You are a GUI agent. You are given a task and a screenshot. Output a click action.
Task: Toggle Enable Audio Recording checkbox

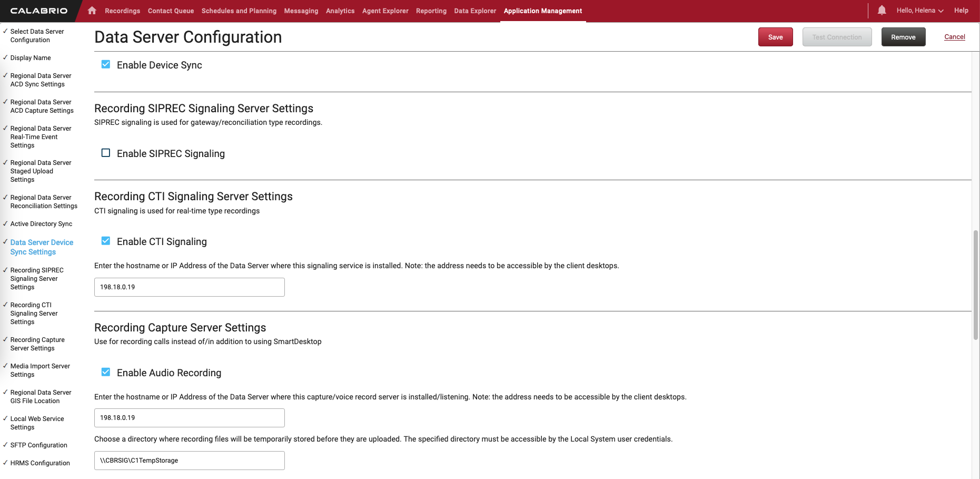tap(106, 373)
